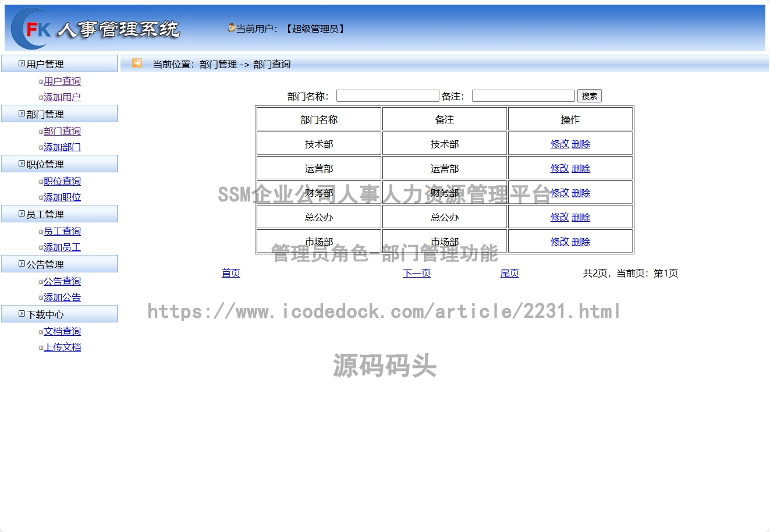Open the 文档查询 page
This screenshot has width=770, height=532.
(62, 331)
